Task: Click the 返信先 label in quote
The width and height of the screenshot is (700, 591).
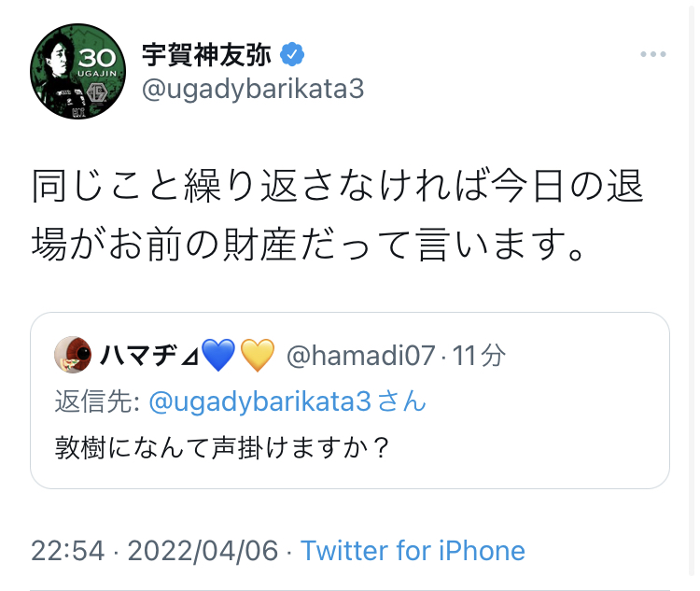Action: (x=97, y=401)
